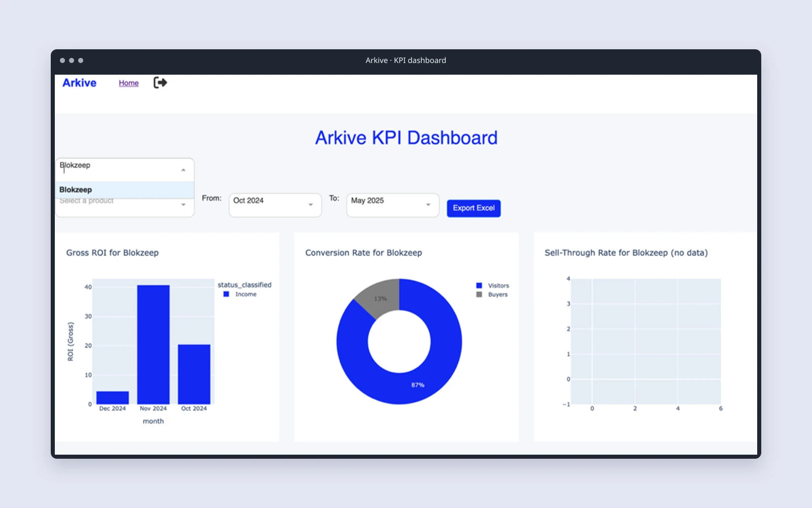Viewport: 812px width, 508px height.
Task: Open the Home link
Action: (129, 83)
